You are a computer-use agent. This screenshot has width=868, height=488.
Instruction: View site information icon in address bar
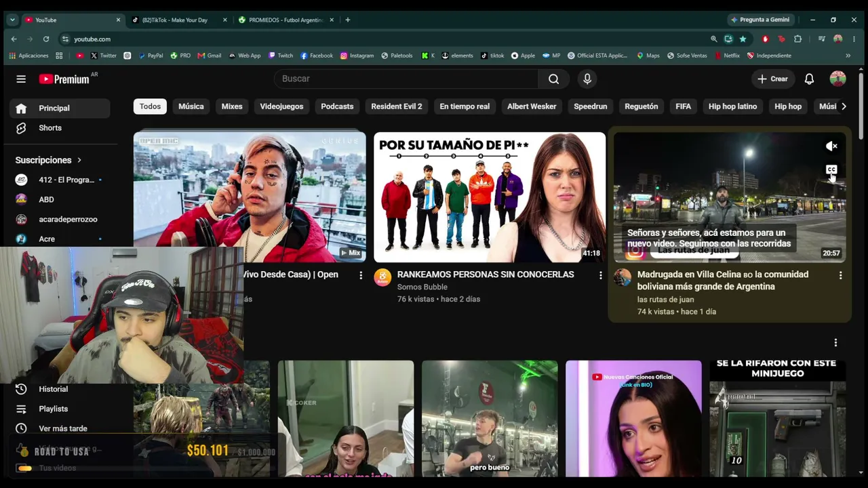[65, 39]
